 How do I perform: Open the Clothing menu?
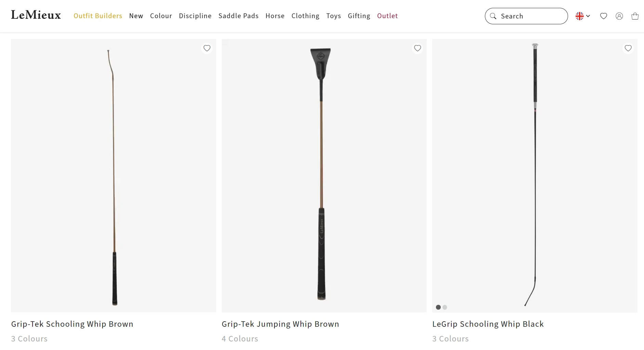(x=305, y=16)
